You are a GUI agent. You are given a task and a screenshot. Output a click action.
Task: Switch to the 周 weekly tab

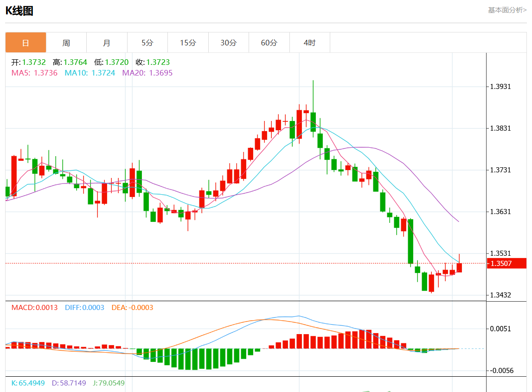(x=66, y=43)
